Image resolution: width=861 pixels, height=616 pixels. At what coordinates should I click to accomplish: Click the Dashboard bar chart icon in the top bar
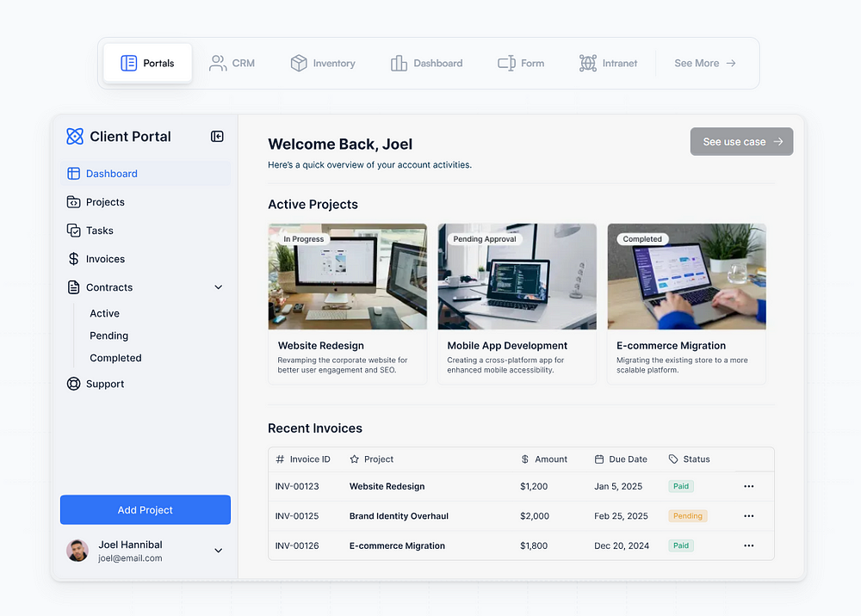click(400, 63)
